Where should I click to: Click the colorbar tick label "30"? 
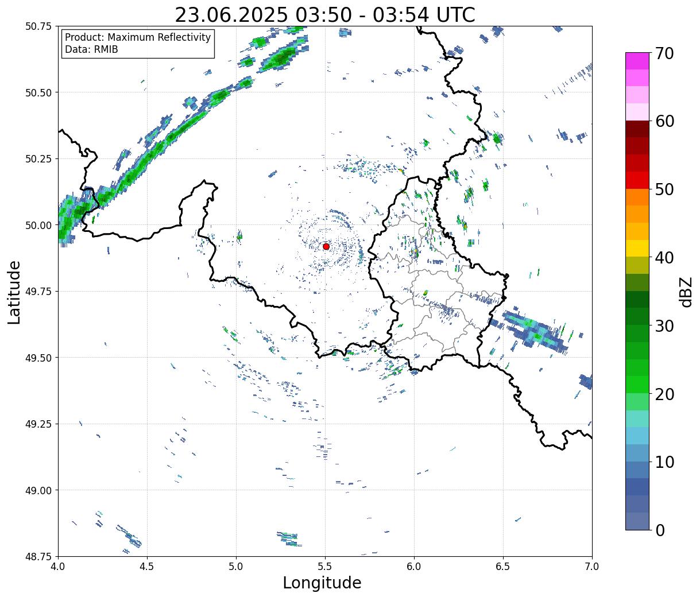(664, 325)
